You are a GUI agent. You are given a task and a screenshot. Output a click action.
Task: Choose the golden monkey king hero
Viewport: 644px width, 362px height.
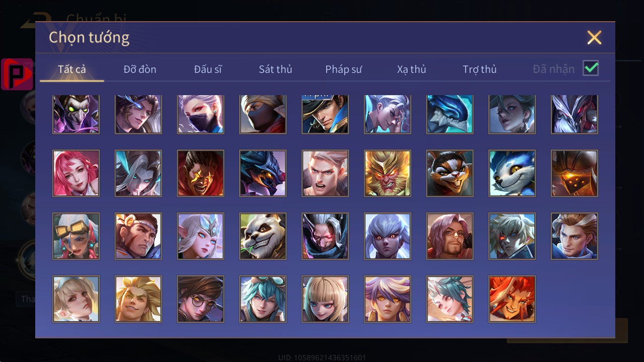(388, 173)
